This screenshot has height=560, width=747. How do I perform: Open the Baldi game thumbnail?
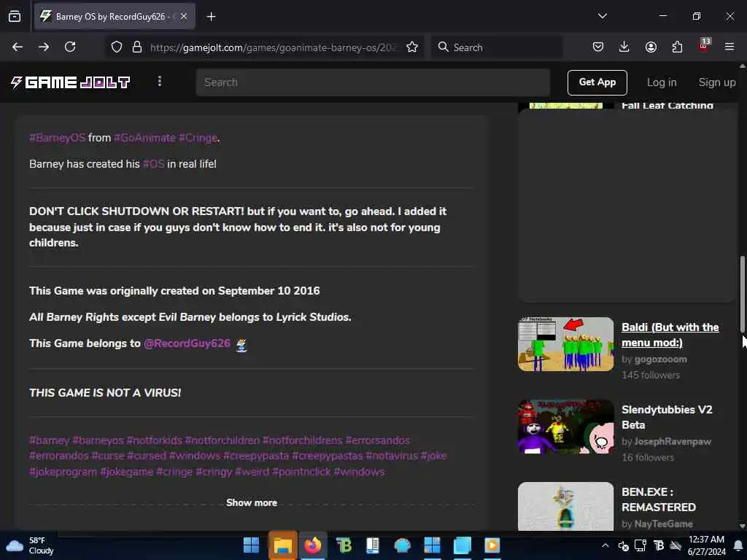565,344
